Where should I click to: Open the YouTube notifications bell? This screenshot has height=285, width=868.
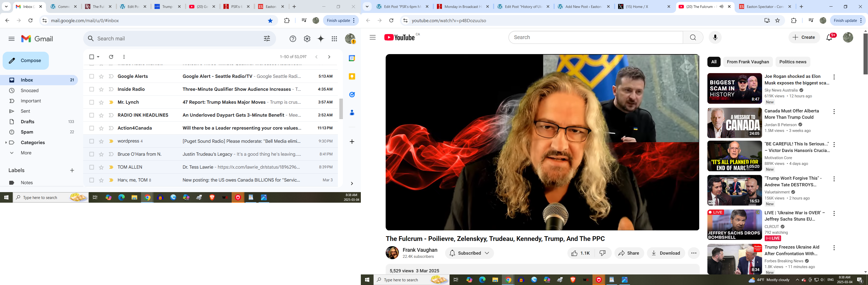pyautogui.click(x=829, y=37)
